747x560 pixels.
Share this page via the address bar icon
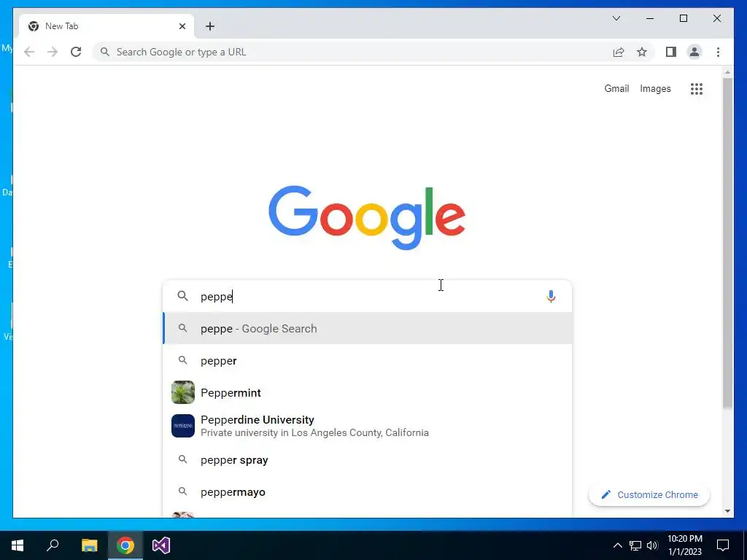point(619,52)
